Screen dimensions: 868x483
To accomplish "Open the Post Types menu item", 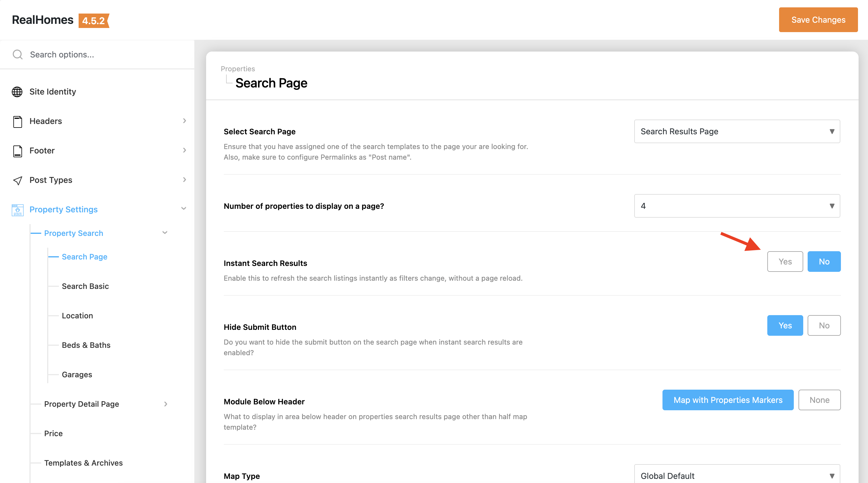I will pos(51,180).
